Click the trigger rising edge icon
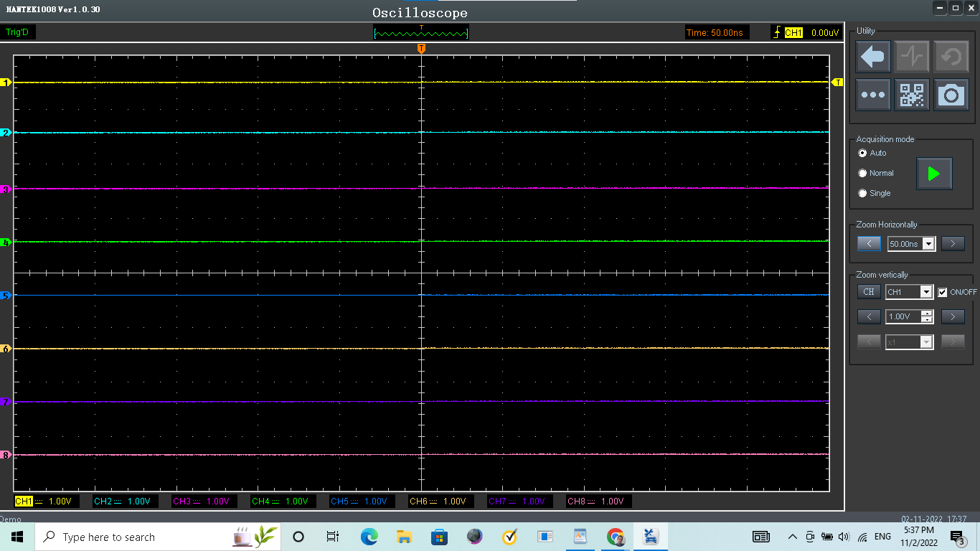The width and height of the screenshot is (980, 551). tap(776, 32)
